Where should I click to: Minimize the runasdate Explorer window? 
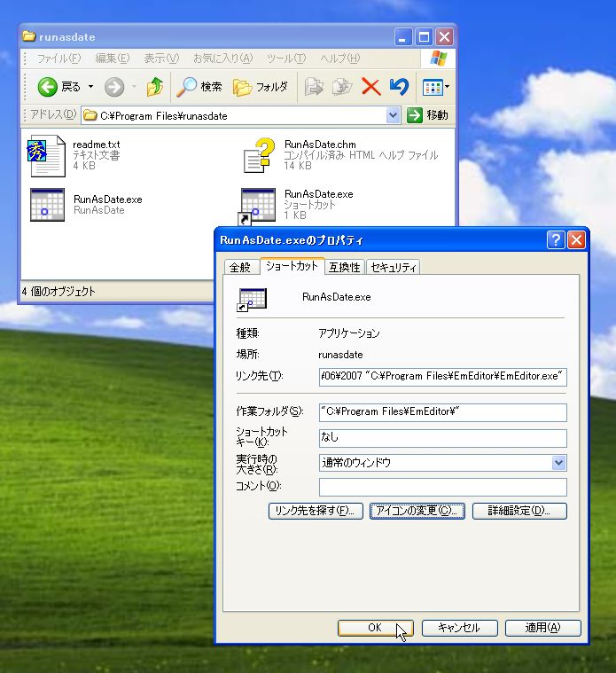[x=403, y=37]
